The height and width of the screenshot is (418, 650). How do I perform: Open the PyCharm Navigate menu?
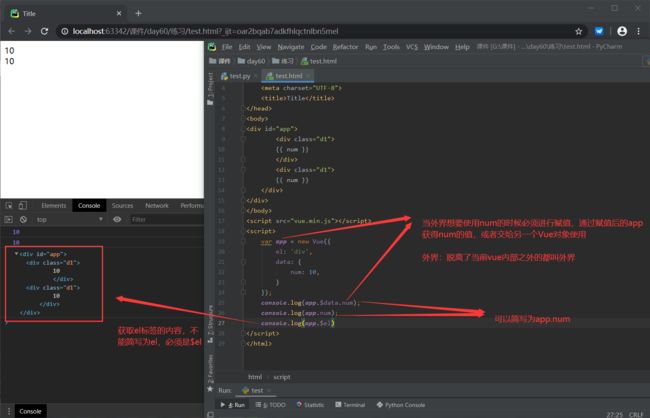click(291, 47)
